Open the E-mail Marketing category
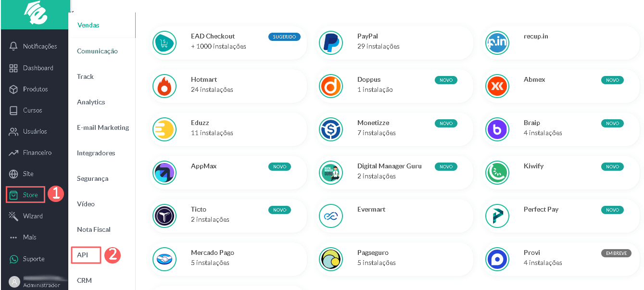The width and height of the screenshot is (644, 290). coord(103,127)
